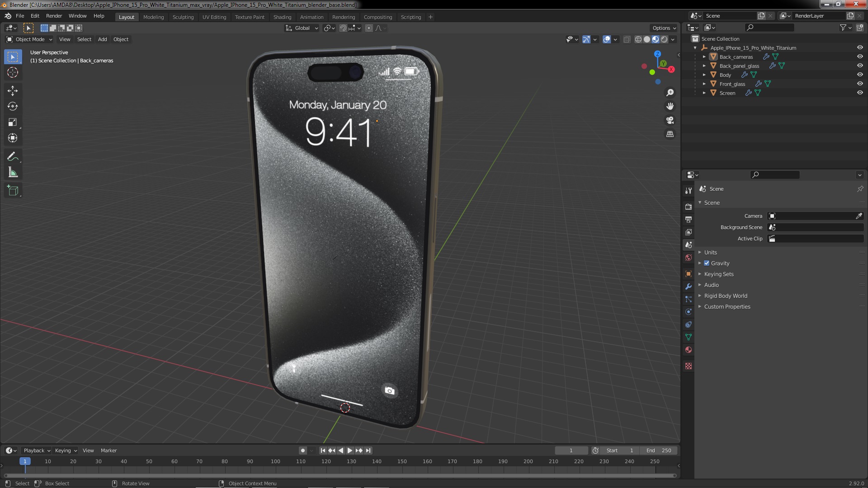Open the Object properties tab
The image size is (868, 488).
click(x=688, y=274)
